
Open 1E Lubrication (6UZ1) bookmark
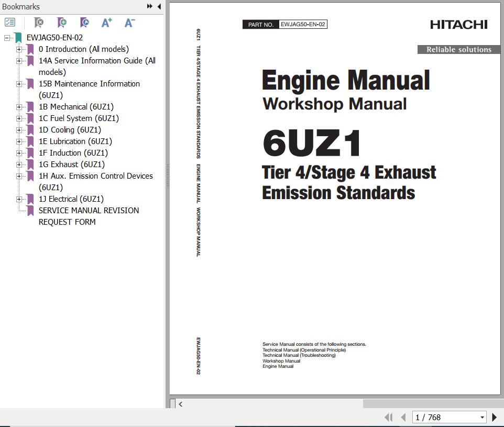(x=75, y=141)
